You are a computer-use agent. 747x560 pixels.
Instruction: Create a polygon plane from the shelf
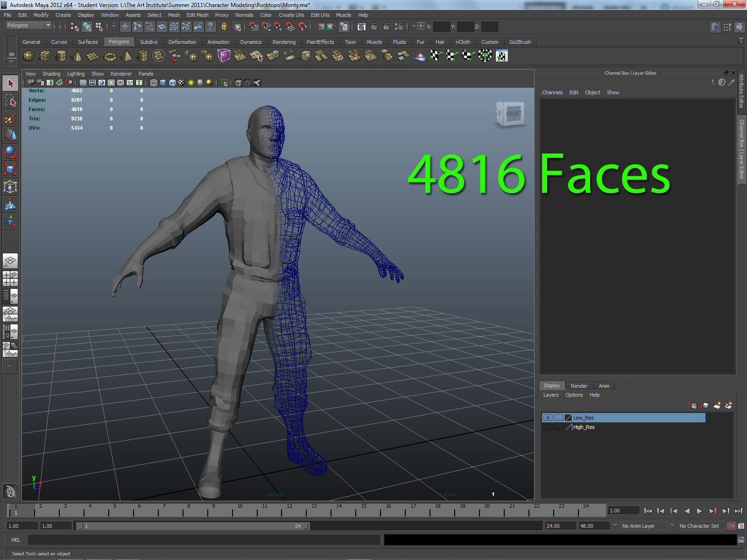tap(93, 56)
